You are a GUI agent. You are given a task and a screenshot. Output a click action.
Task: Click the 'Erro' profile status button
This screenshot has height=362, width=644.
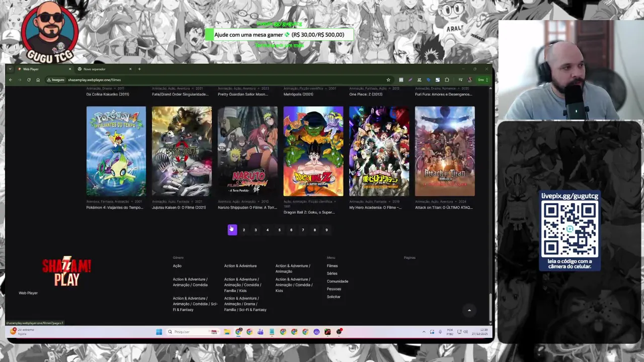click(x=480, y=80)
